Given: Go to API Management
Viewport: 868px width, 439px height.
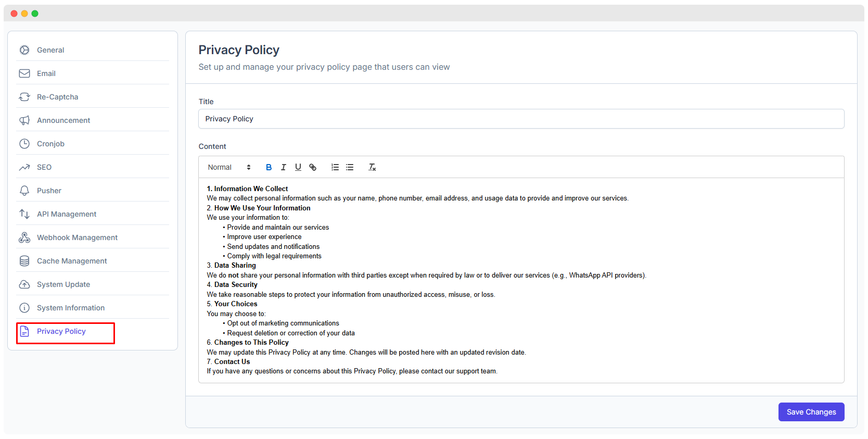Looking at the screenshot, I should click(x=93, y=214).
